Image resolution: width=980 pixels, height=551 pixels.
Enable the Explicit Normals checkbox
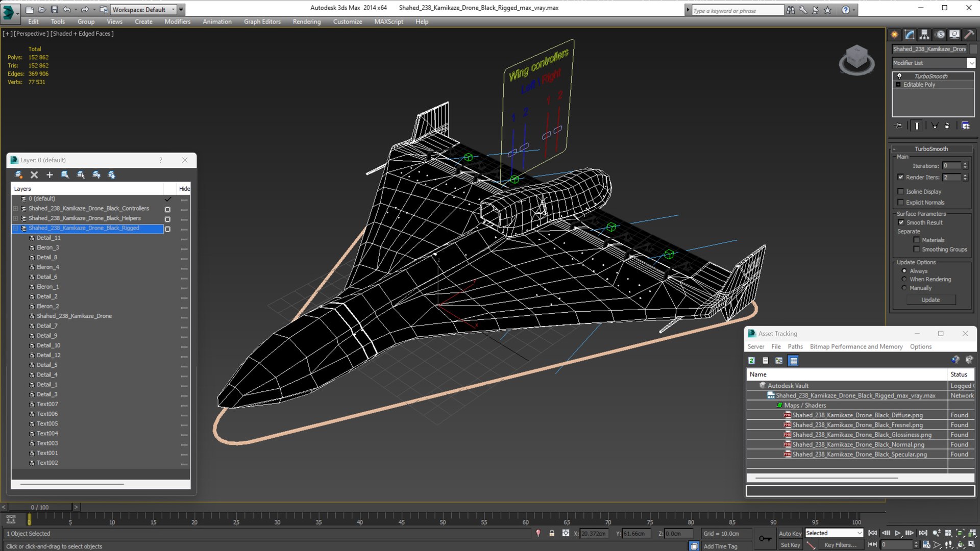[x=901, y=203]
